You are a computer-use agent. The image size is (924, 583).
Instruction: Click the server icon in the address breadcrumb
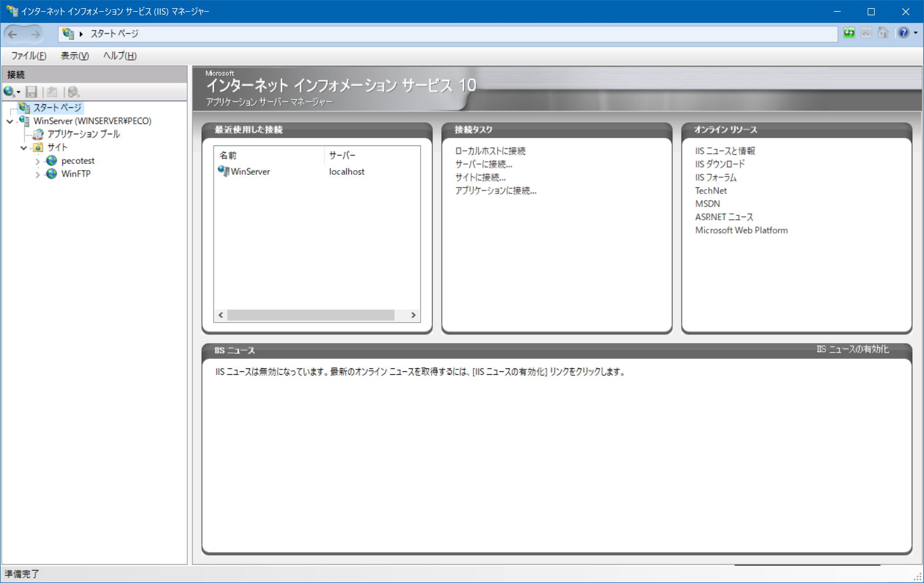click(68, 34)
